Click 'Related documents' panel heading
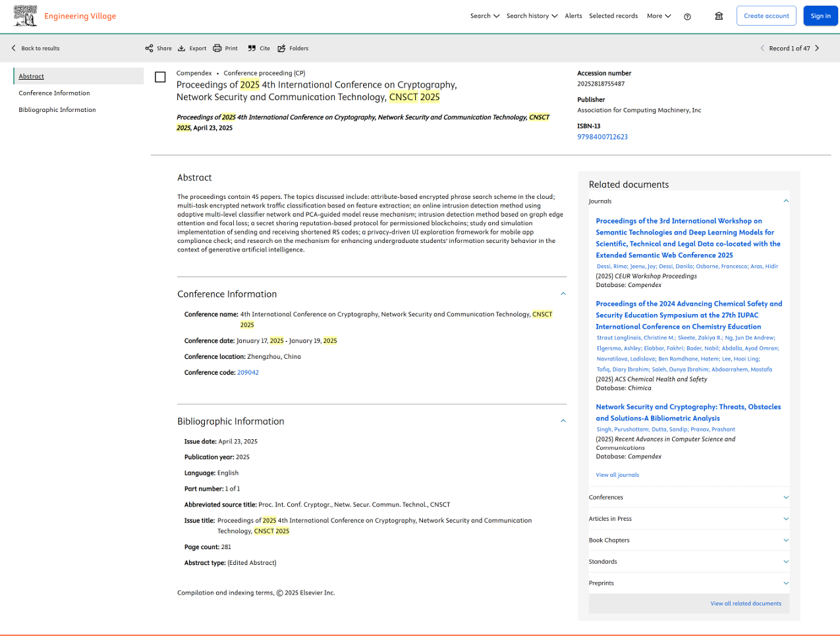Screen dimensions: 840x638 tap(629, 184)
